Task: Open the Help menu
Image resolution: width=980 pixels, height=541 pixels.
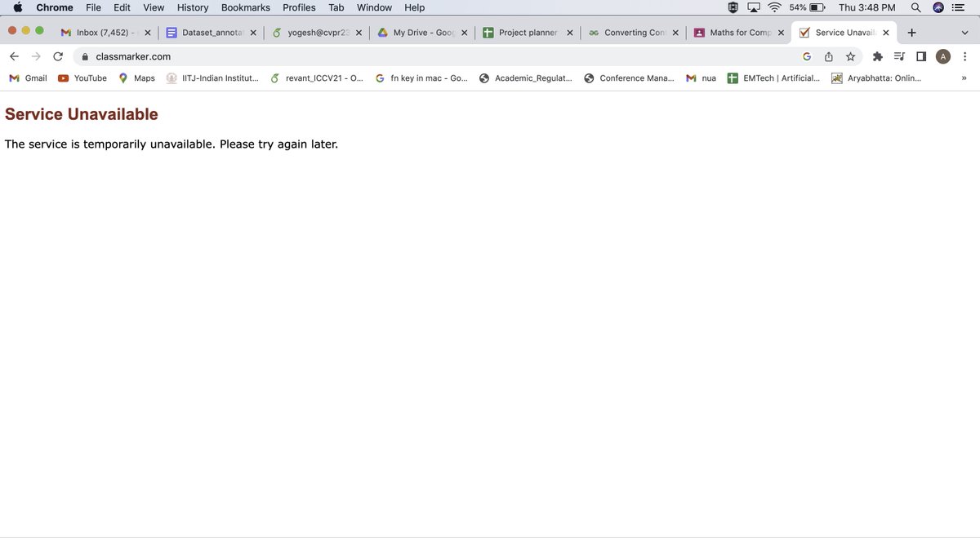Action: (x=415, y=7)
